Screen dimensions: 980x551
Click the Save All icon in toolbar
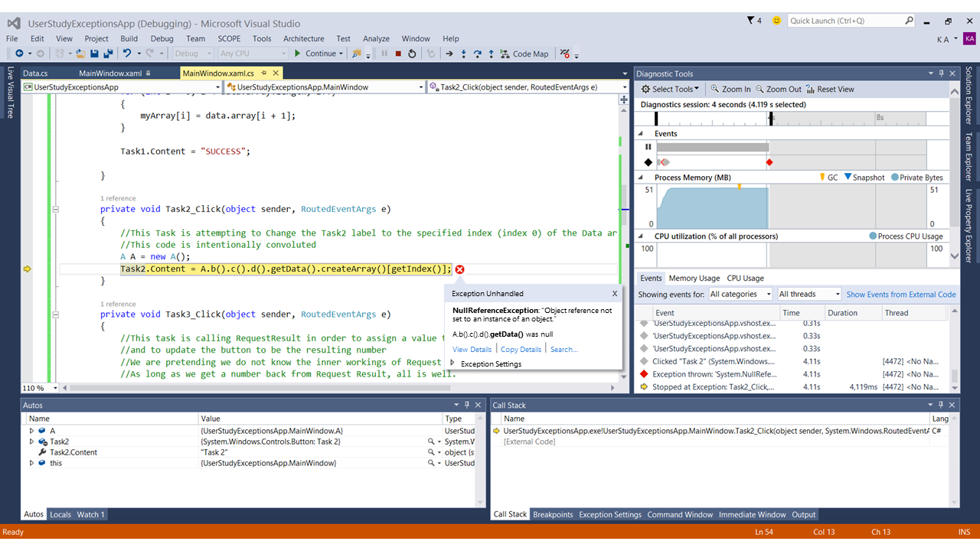tap(106, 54)
